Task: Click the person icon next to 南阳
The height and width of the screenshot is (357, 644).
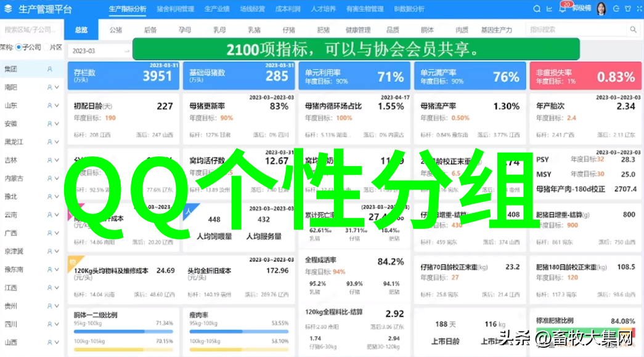Action: click(50, 87)
